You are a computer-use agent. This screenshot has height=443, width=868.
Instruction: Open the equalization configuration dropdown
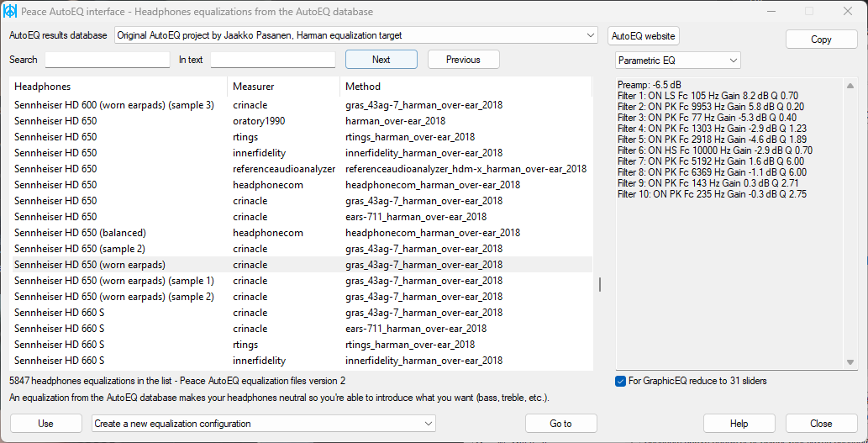coord(264,424)
